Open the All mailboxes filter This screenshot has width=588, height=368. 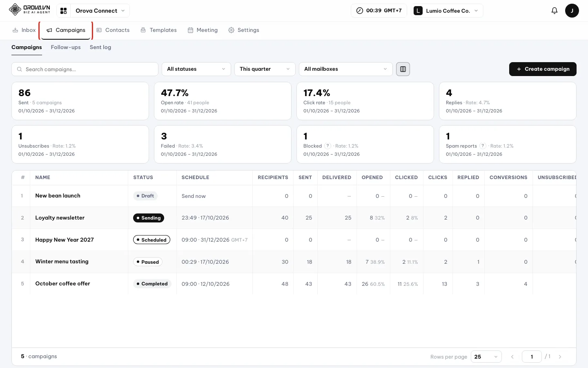[346, 69]
